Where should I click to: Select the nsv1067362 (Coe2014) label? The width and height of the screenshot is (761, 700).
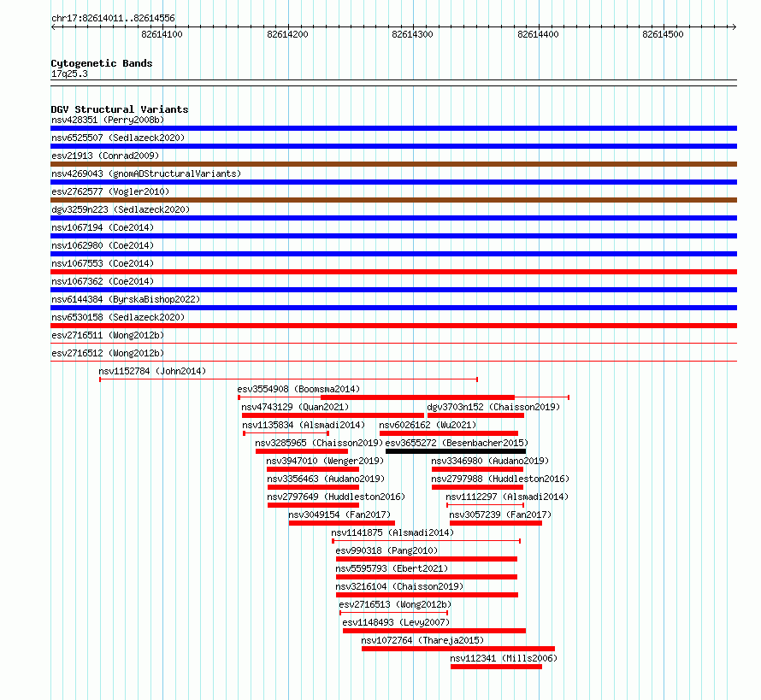click(103, 281)
